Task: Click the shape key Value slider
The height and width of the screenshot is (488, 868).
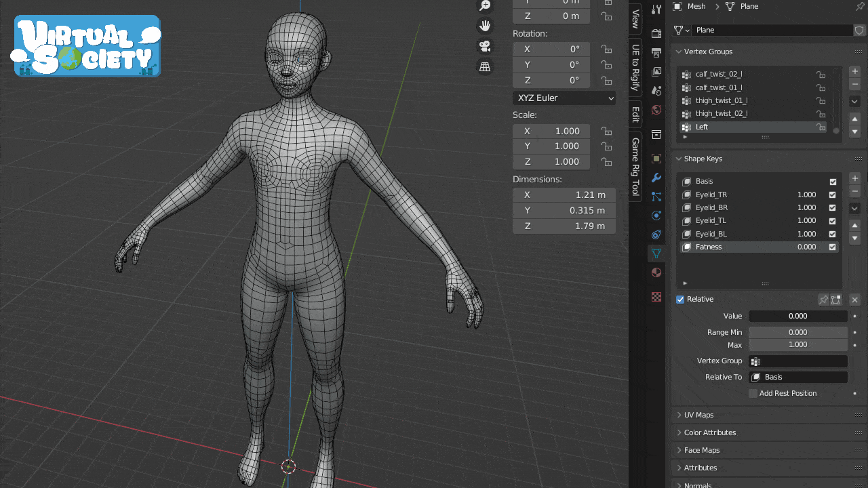Action: (x=797, y=317)
